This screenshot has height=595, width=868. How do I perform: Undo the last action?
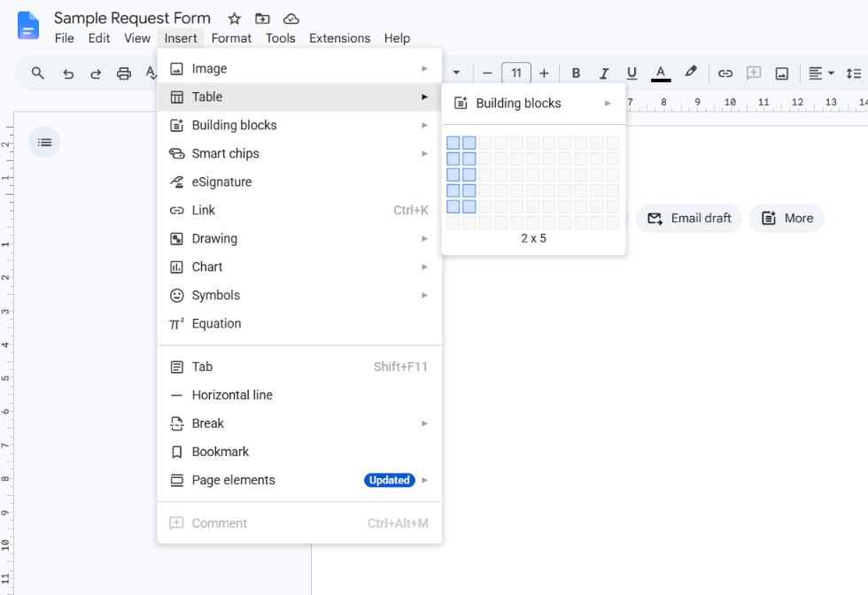(68, 73)
